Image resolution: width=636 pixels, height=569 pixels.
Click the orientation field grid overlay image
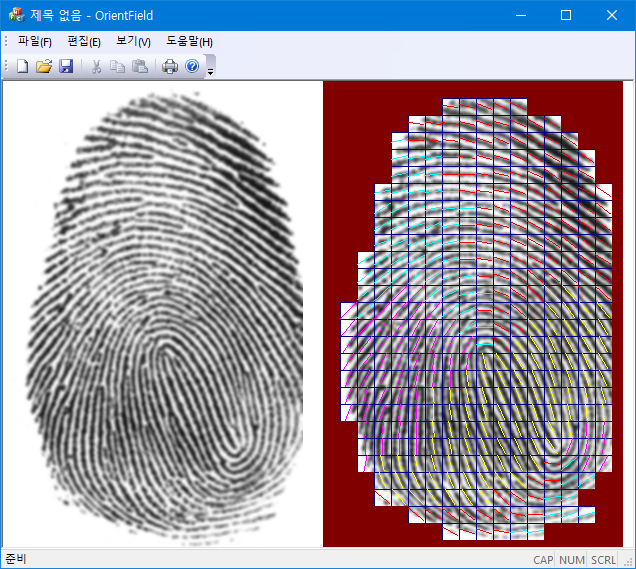[x=473, y=314]
